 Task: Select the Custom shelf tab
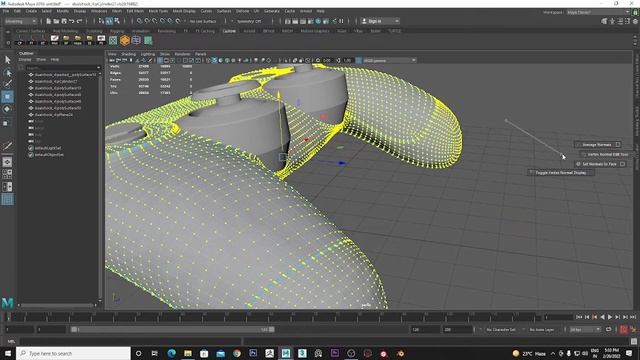pos(229,31)
